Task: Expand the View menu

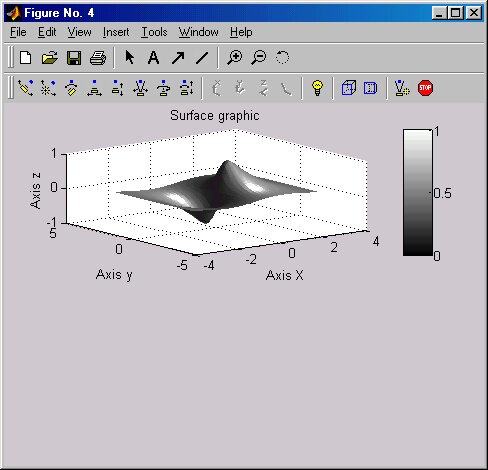Action: (x=79, y=32)
